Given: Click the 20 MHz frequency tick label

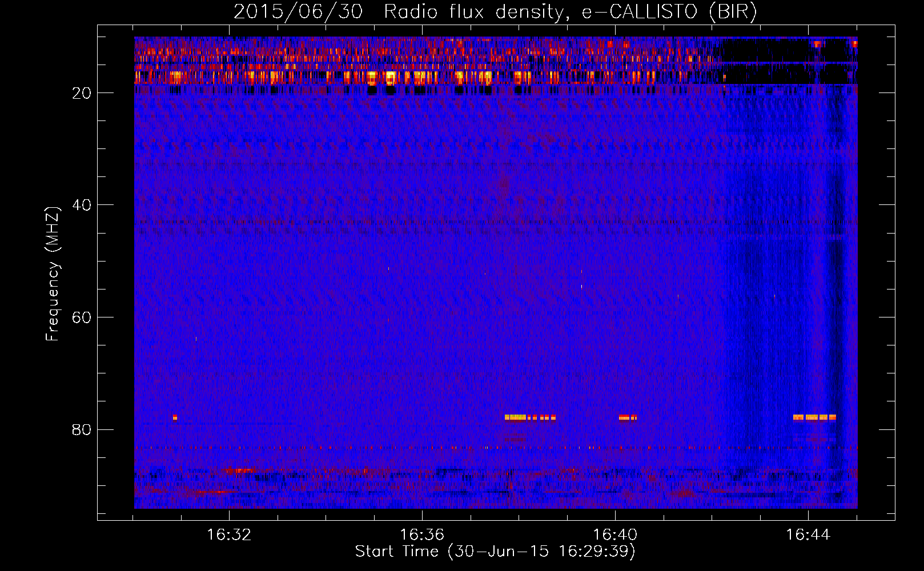Looking at the screenshot, I should pos(82,93).
